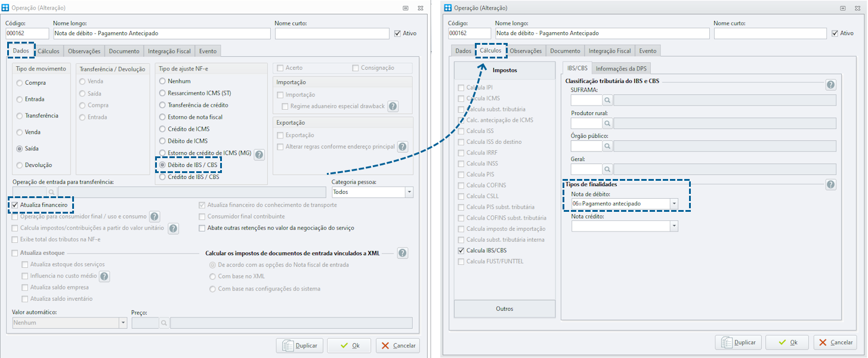868x358 pixels.
Task: Open Informações da DPS tab
Action: [x=621, y=68]
